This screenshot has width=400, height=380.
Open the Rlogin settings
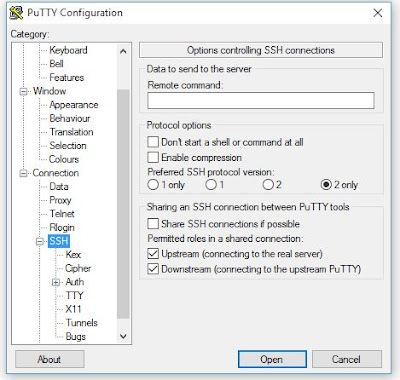point(62,228)
